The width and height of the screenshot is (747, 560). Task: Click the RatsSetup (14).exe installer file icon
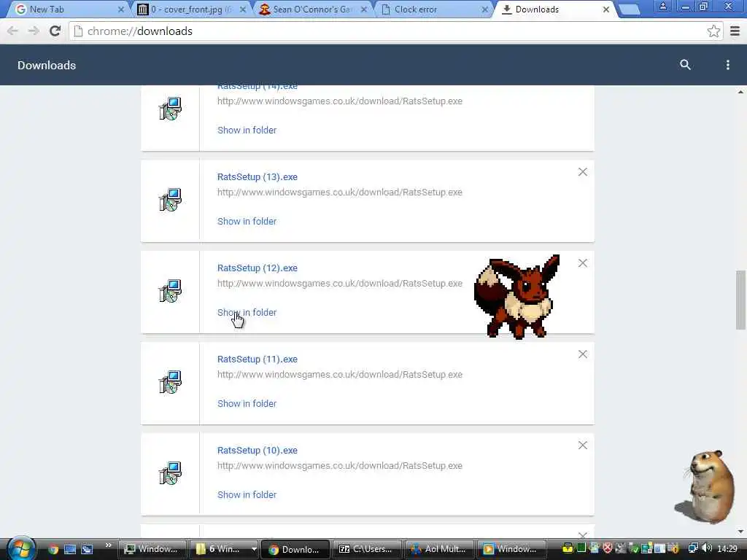coord(170,109)
